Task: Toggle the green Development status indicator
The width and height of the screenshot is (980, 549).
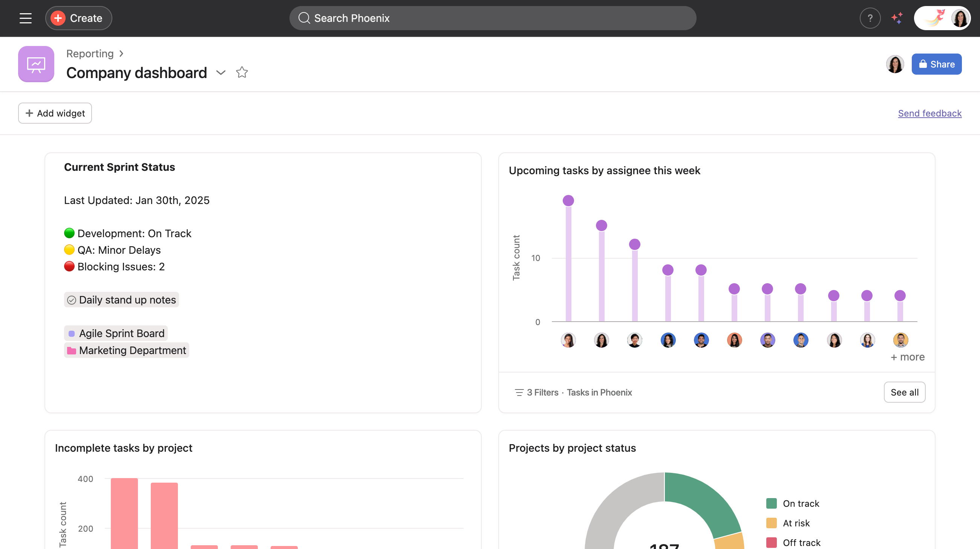Action: click(x=69, y=233)
